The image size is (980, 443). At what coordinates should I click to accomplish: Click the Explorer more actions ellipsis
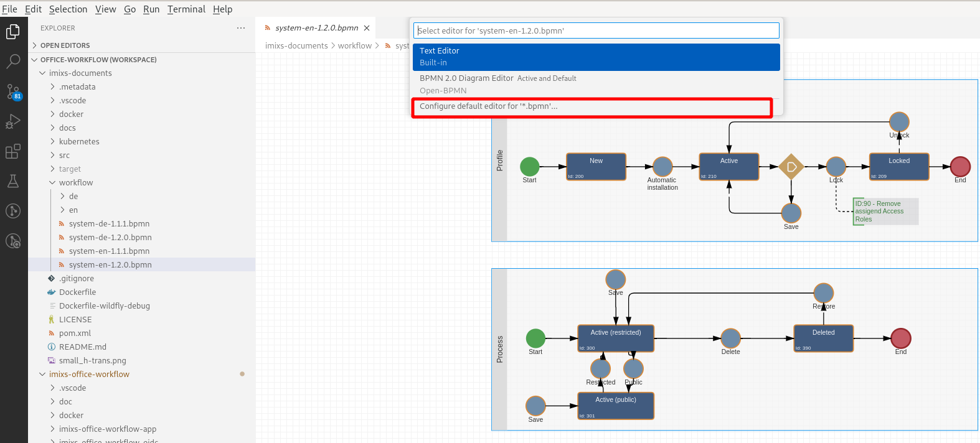tap(241, 28)
